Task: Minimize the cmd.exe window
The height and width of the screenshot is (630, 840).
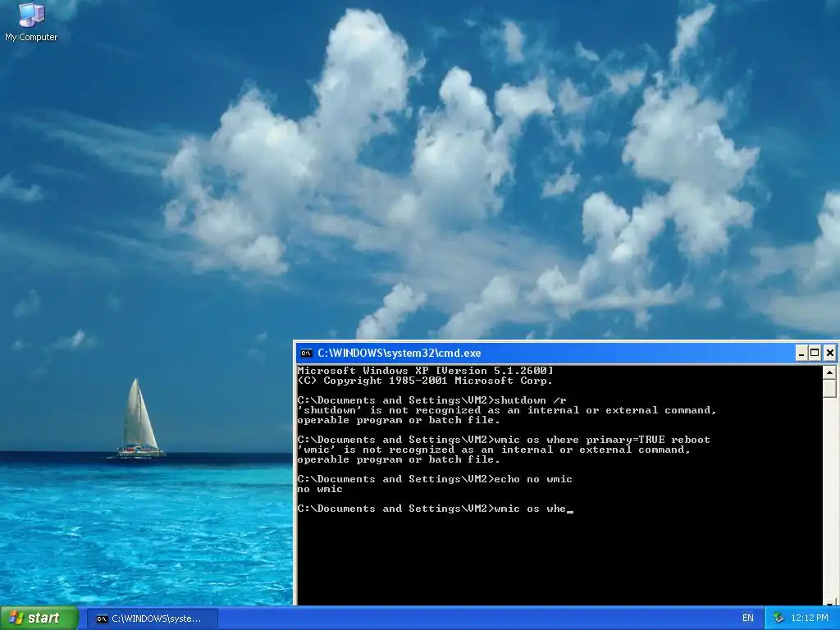Action: tap(801, 353)
